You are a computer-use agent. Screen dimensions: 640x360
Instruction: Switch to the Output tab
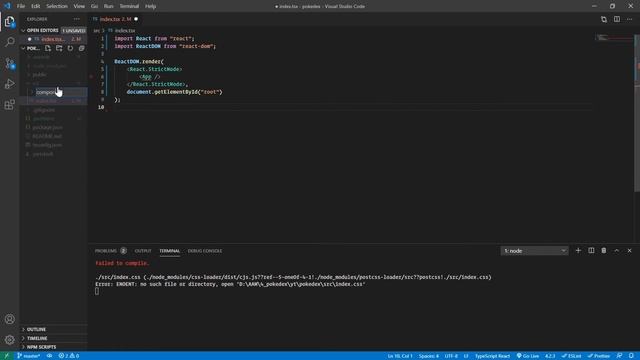143,251
